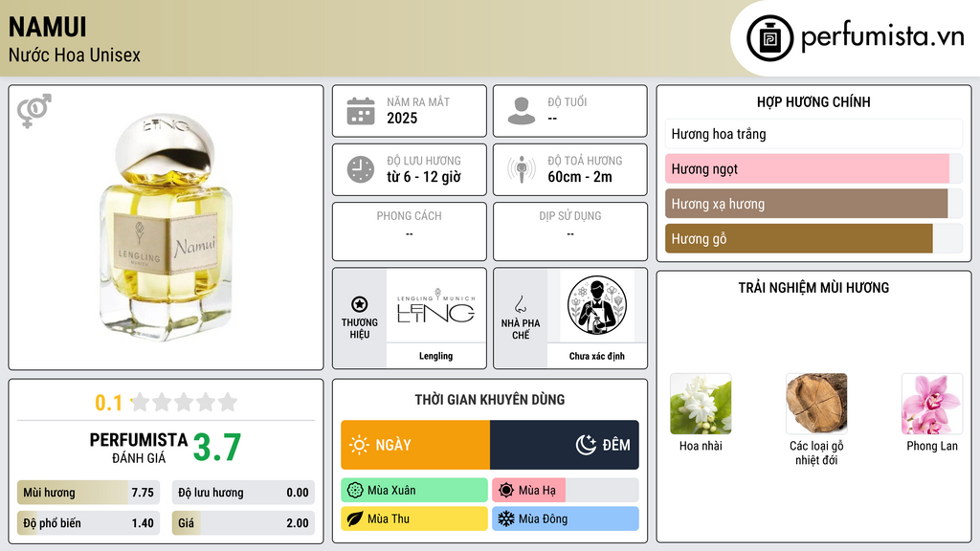Click the Nước Hoa Unisex subtitle
The height and width of the screenshot is (551, 980).
pos(75,55)
